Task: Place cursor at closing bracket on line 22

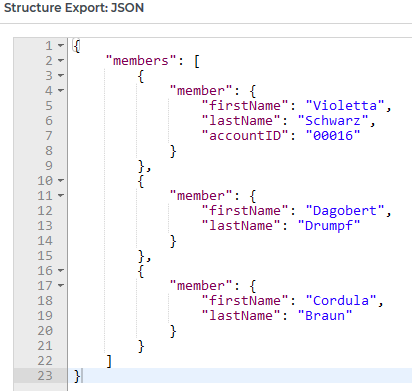Action: click(x=109, y=361)
